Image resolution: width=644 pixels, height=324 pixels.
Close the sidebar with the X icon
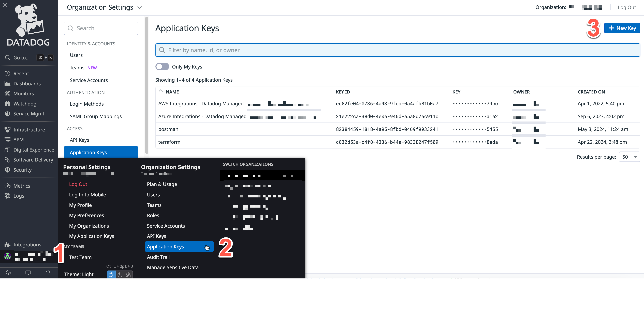pyautogui.click(x=5, y=5)
